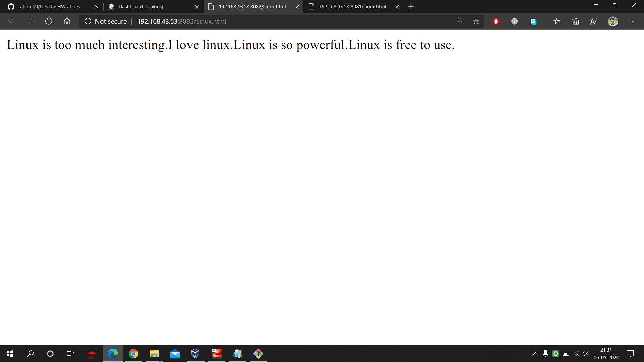644x362 pixels.
Task: Open a new browser tab
Action: pos(411,7)
